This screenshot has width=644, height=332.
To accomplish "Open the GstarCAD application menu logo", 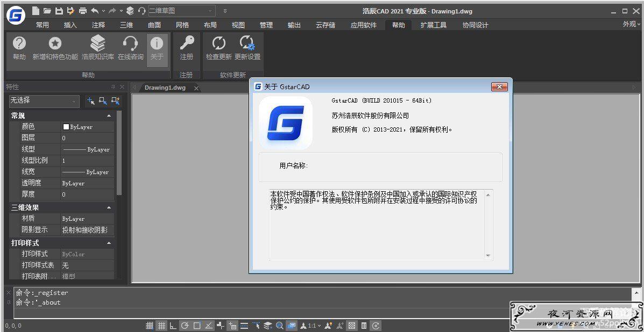I will (16, 16).
